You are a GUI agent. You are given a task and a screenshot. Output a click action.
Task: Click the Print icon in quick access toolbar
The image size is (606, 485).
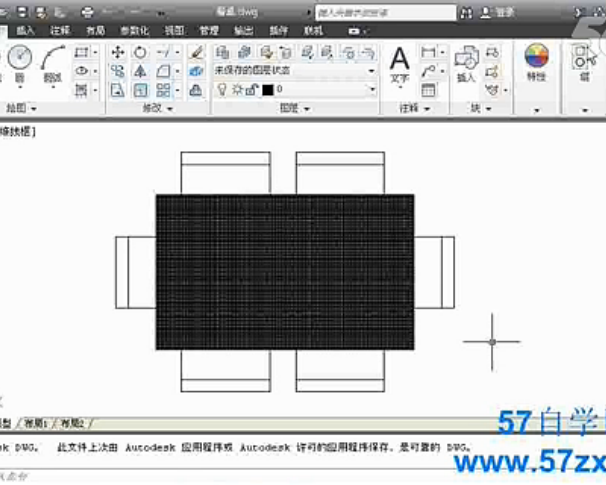[87, 13]
